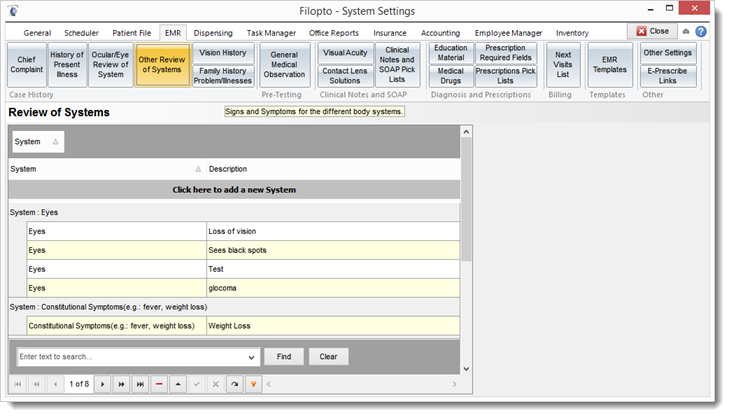Click the checkmark end-edit button
This screenshot has width=730, height=417.
197,384
